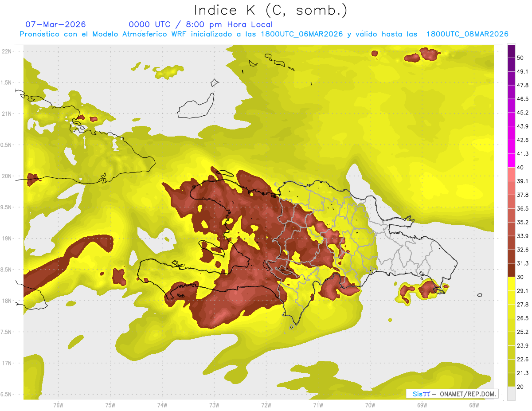Click the colorbar value '25.2'
This screenshot has width=532, height=411.
523,332
